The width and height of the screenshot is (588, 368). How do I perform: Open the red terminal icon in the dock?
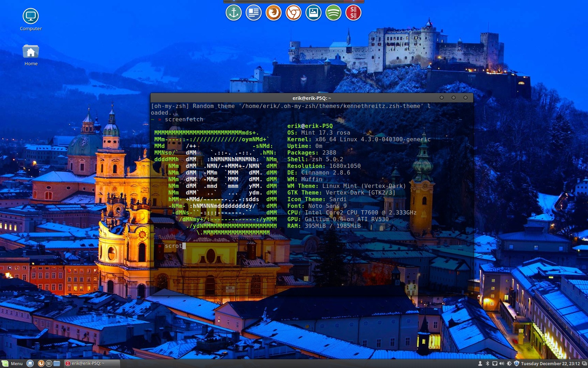tap(353, 13)
